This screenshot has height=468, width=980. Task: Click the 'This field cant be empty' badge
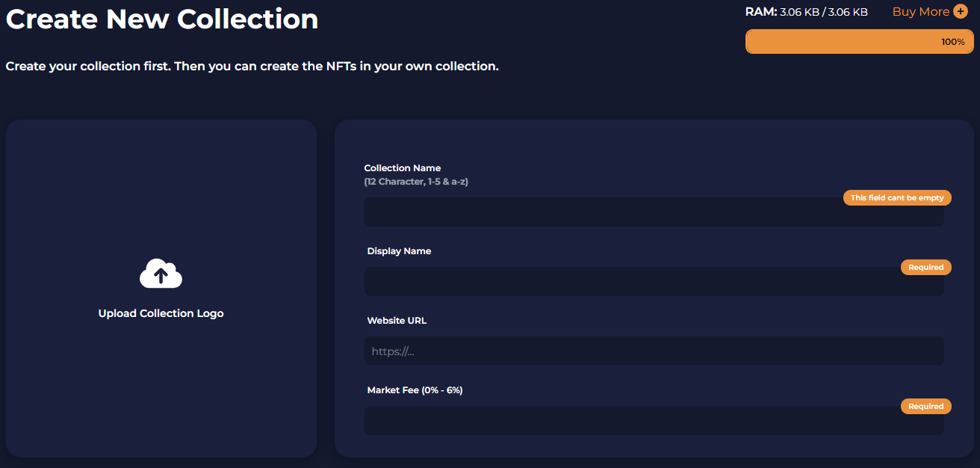tap(897, 198)
